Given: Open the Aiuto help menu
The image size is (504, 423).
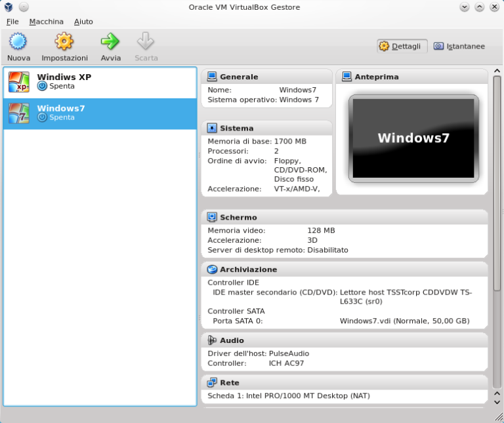Looking at the screenshot, I should pos(83,22).
